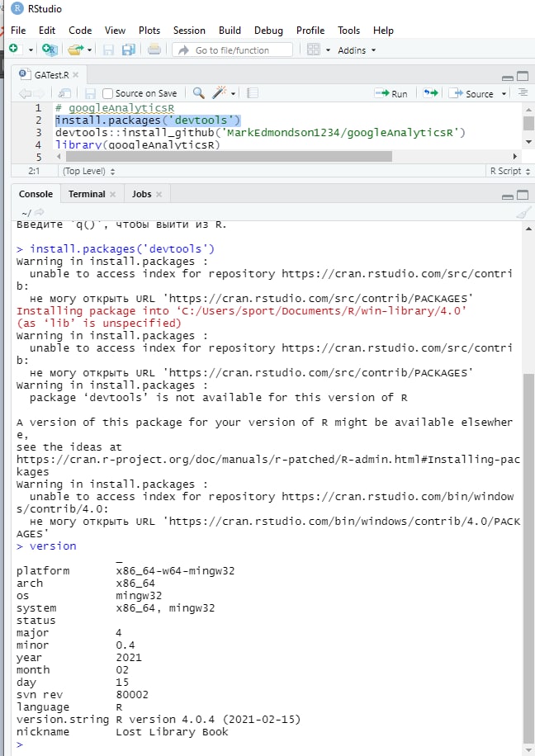Switch to the Terminal tab
535x756 pixels.
(87, 194)
